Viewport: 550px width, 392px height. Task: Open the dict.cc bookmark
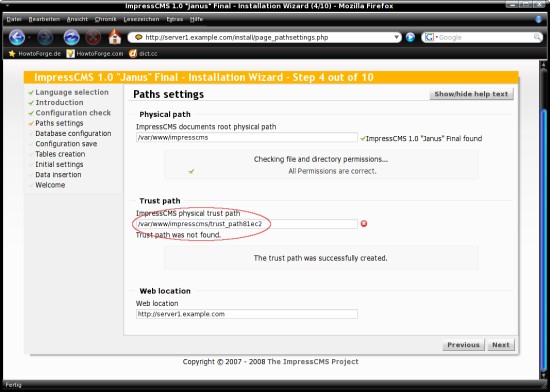(143, 54)
